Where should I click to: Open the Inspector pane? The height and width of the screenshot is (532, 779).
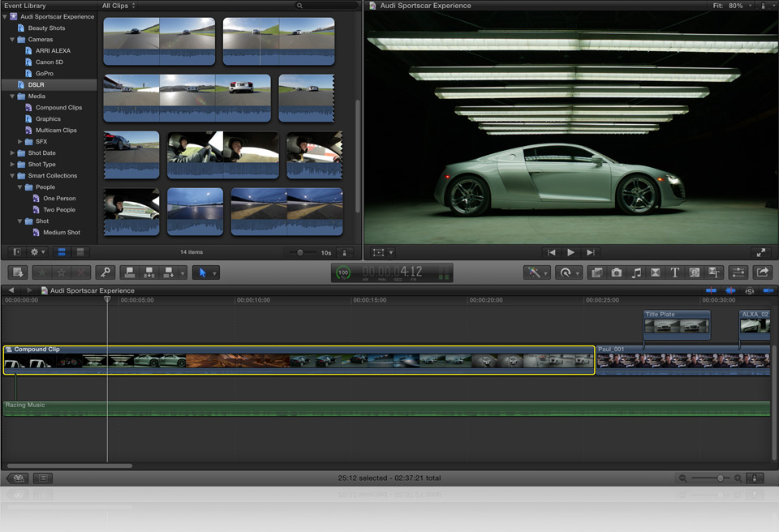738,272
